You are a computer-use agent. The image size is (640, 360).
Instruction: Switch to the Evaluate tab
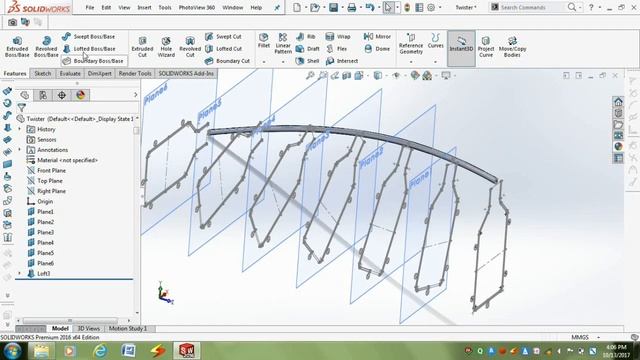pyautogui.click(x=70, y=73)
